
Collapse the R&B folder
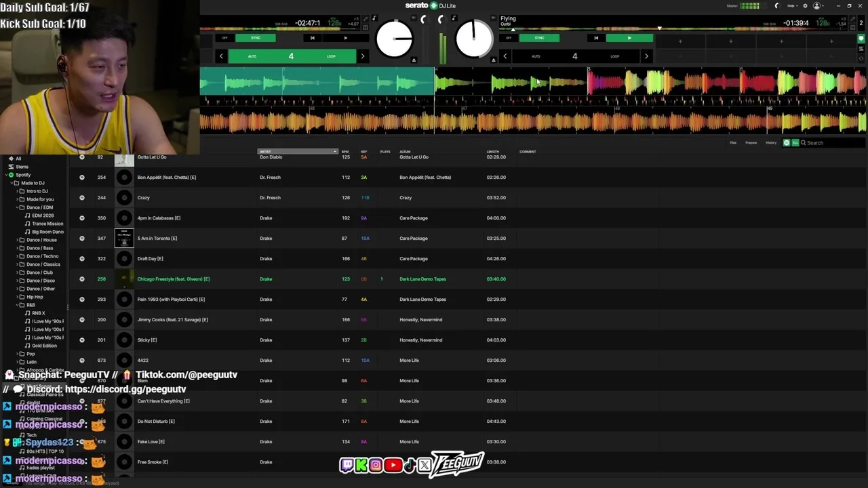click(x=16, y=305)
